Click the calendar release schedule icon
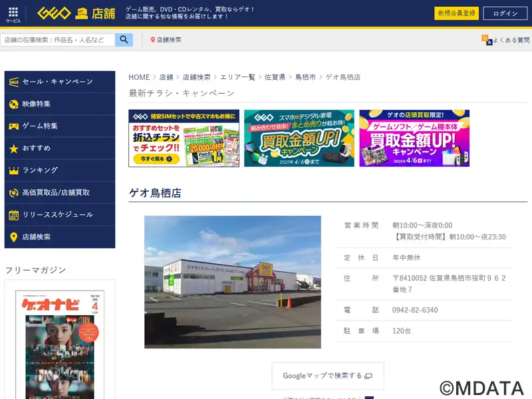This screenshot has height=399, width=532. pyautogui.click(x=13, y=215)
